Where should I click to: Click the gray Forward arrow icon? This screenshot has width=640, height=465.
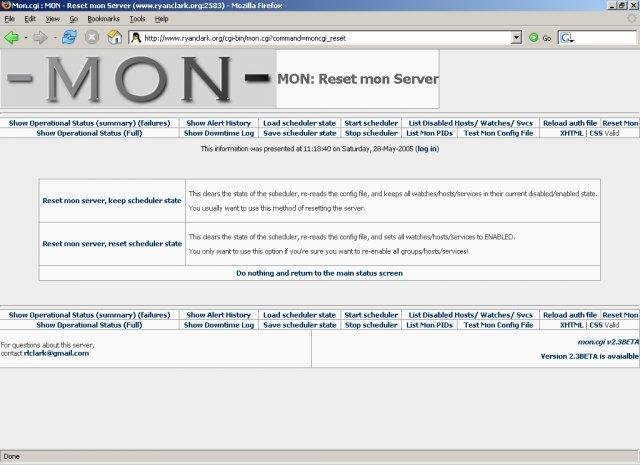coord(40,38)
